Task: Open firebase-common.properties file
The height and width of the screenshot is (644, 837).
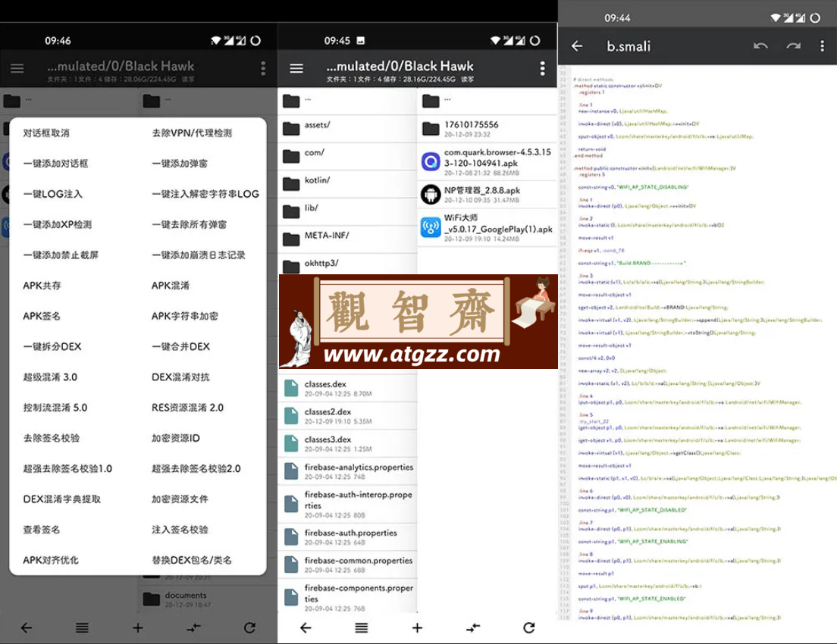Action: click(x=347, y=564)
